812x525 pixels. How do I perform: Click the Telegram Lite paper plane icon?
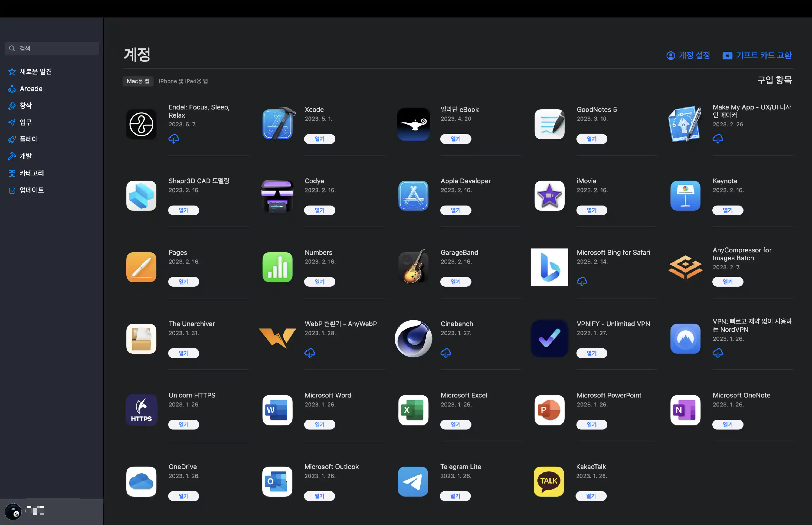point(413,481)
